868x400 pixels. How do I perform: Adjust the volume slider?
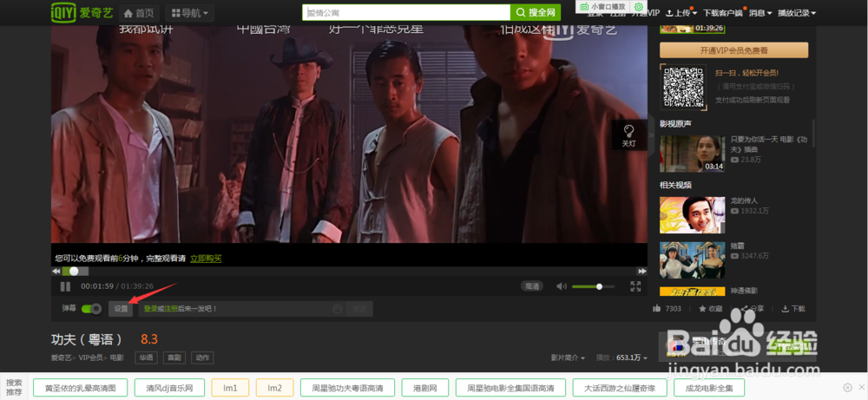(x=594, y=286)
